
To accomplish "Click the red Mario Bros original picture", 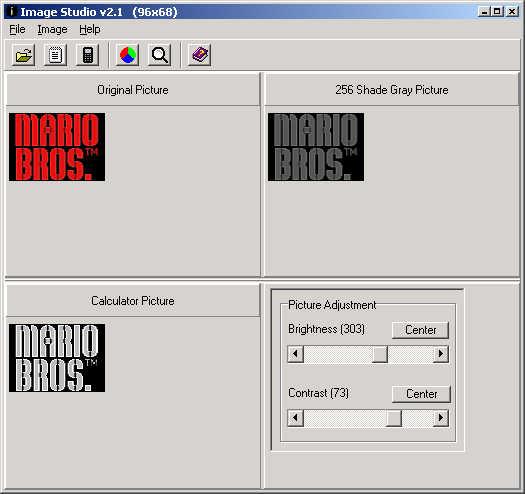I will point(57,147).
